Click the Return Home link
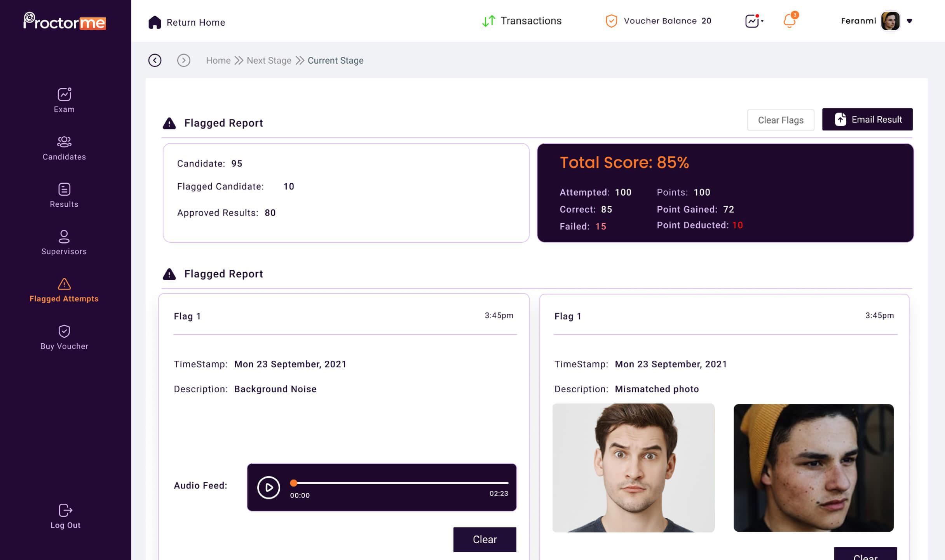Screen dimensions: 945x560 [x=196, y=23]
